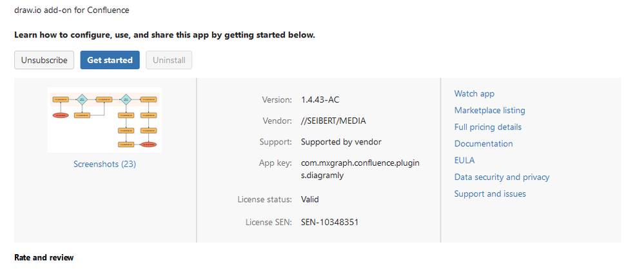The height and width of the screenshot is (269, 644).
Task: View Full pricing details link
Action: coord(488,127)
